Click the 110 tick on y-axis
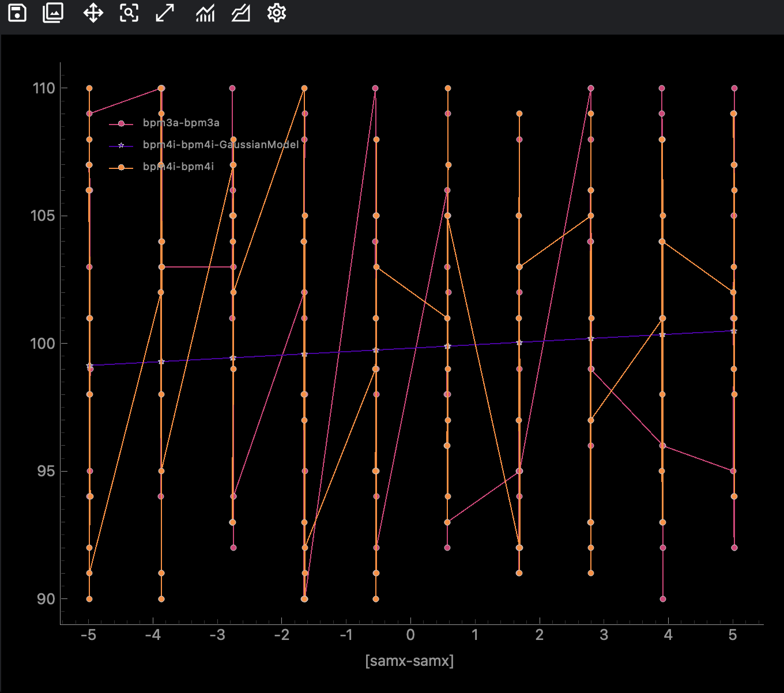This screenshot has height=693, width=784. [44, 88]
